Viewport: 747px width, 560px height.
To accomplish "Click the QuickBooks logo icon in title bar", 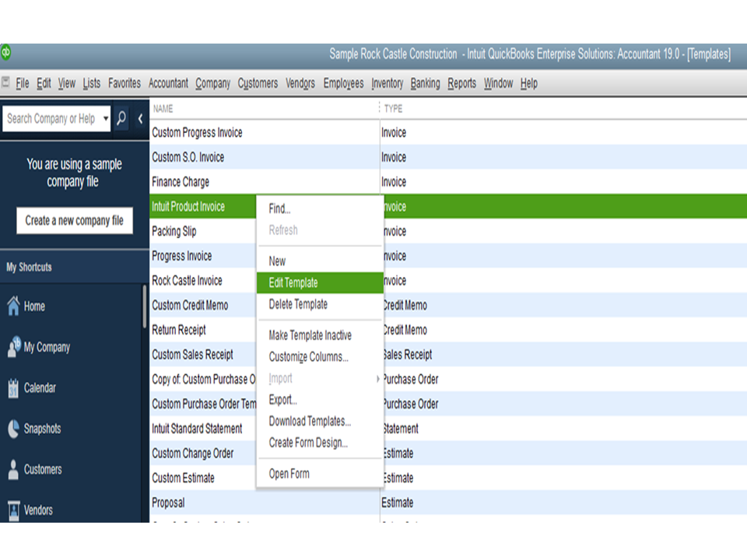I will click(5, 52).
